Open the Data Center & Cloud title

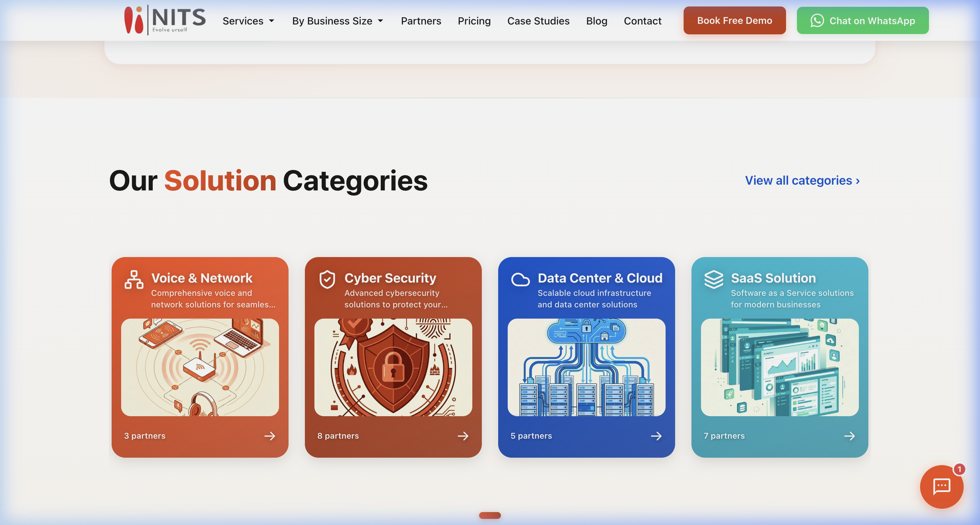600,278
